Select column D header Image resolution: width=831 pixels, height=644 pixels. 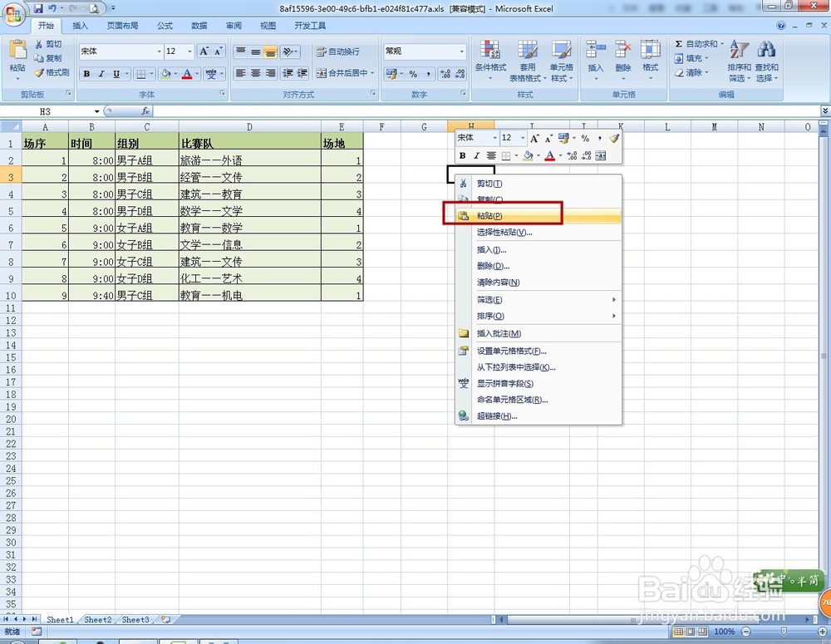click(249, 126)
